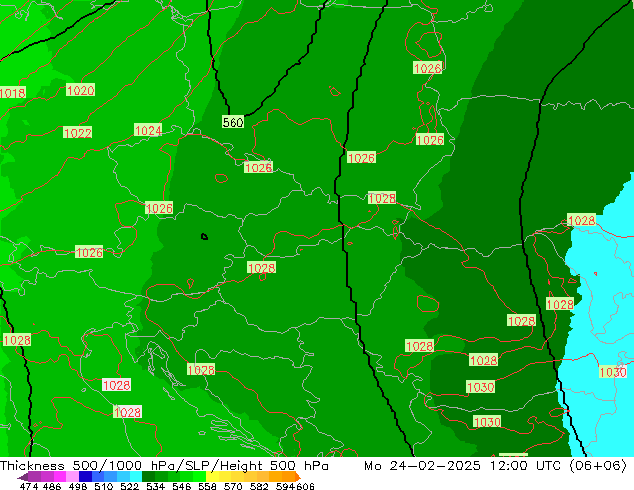The width and height of the screenshot is (634, 490).
Task: Click legend value 594
Action: (285, 486)
